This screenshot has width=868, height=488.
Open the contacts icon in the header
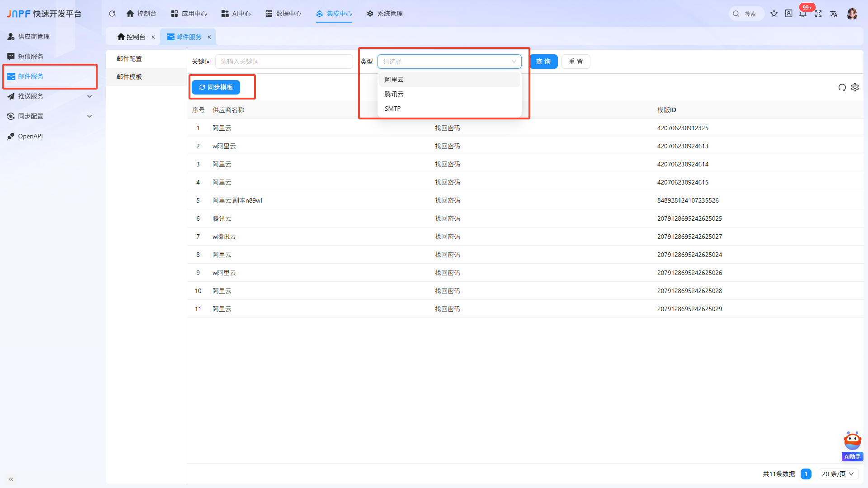(788, 14)
